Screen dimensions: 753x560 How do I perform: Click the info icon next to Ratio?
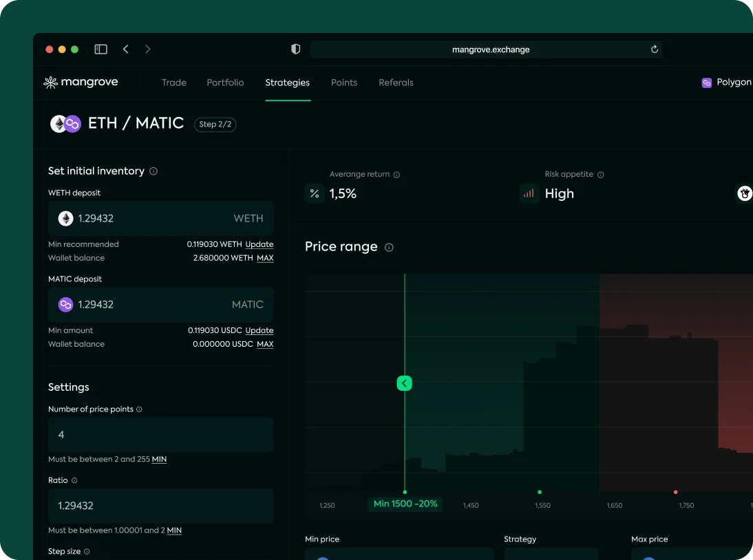[76, 480]
